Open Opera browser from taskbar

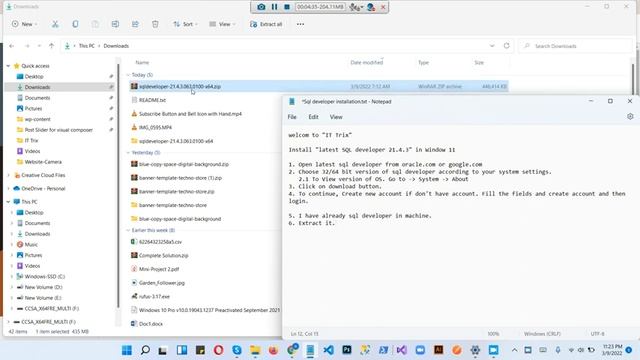click(218, 350)
